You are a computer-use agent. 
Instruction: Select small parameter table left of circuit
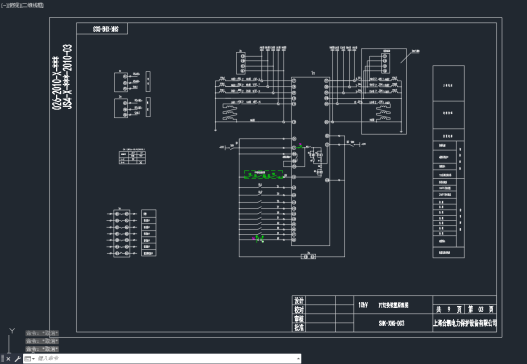point(132,157)
